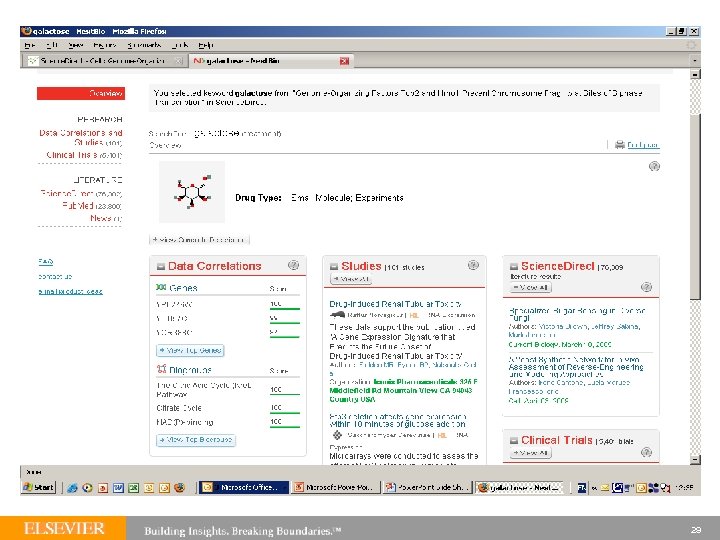
Task: Open PubMed literature sidebar link
Action: click(x=92, y=206)
